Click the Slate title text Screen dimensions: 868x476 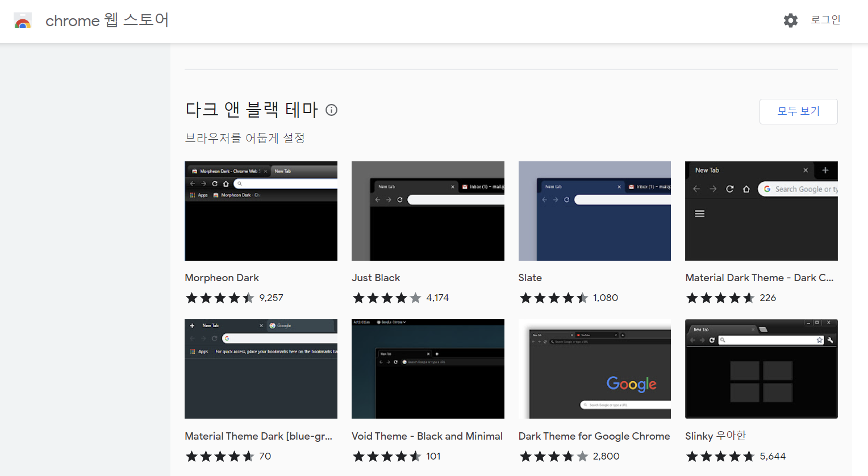(530, 278)
